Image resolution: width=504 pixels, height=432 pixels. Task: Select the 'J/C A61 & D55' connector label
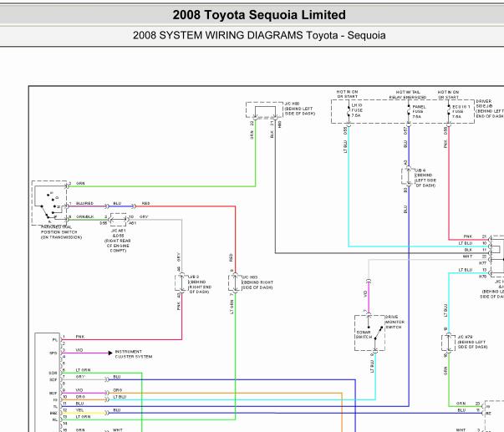tap(118, 233)
